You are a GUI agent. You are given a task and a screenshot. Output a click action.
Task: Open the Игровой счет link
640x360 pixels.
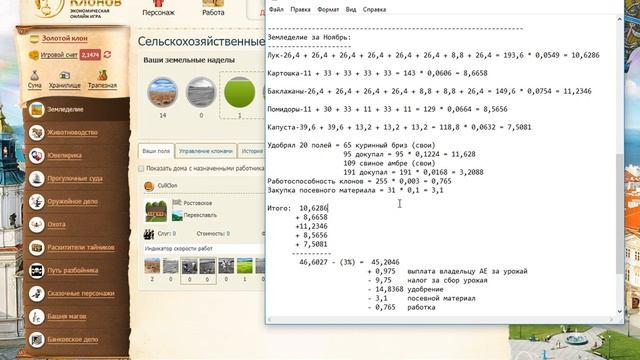(x=59, y=55)
